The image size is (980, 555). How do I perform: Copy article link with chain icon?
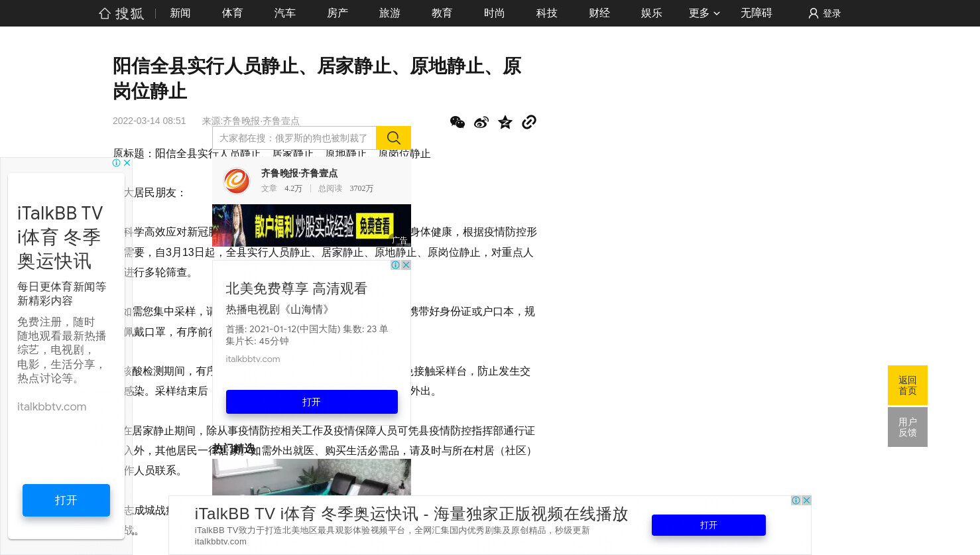point(529,122)
